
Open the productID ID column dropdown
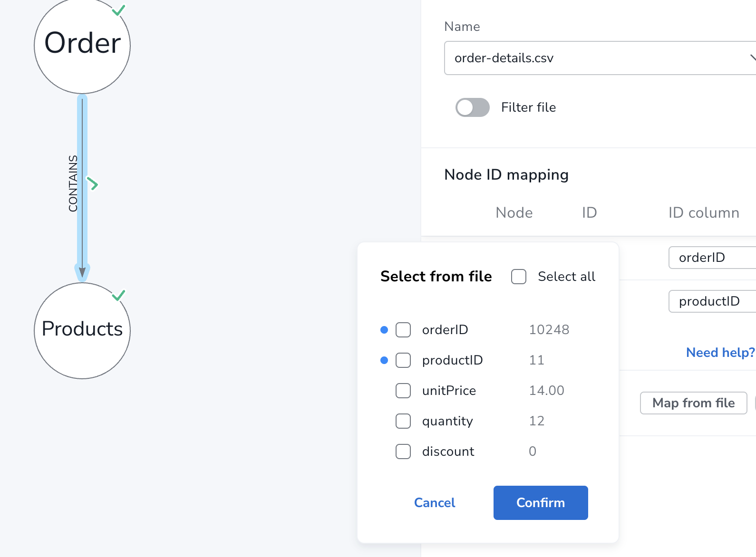712,301
